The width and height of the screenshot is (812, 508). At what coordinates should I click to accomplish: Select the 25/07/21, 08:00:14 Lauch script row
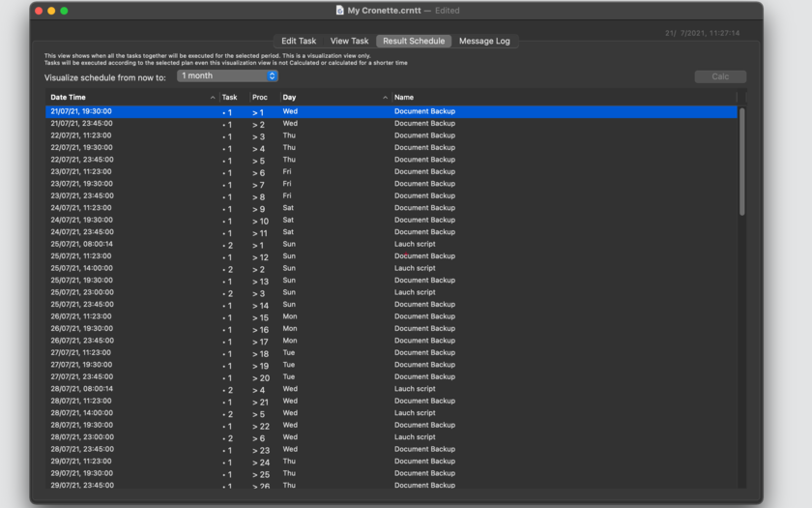click(x=391, y=244)
